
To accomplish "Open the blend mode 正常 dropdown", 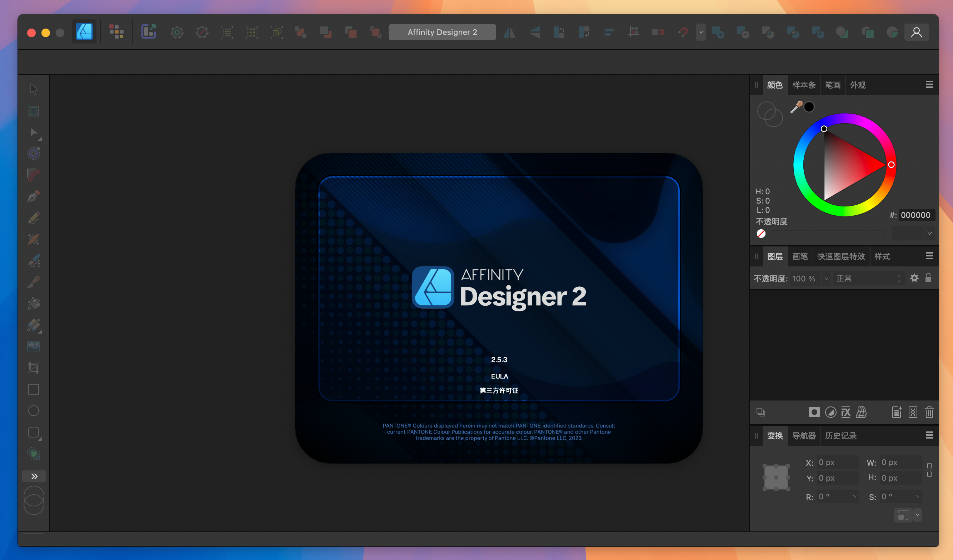I will pyautogui.click(x=868, y=279).
